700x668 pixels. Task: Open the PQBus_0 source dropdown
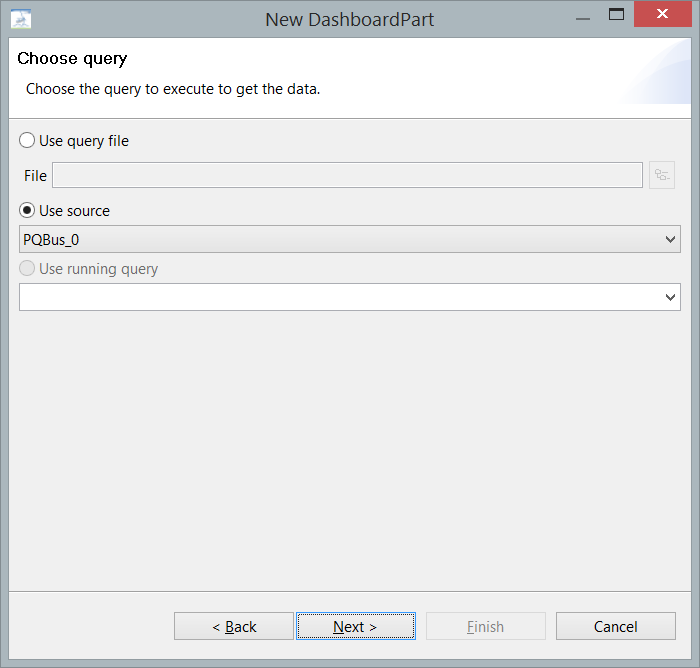point(349,239)
